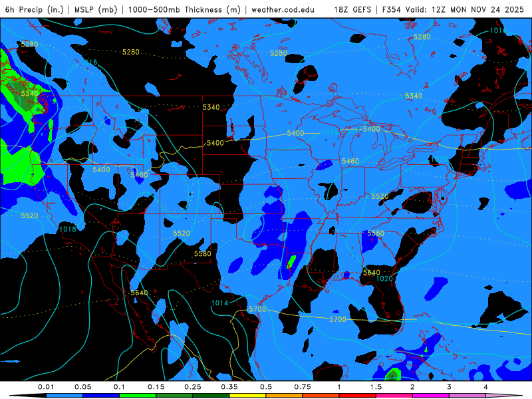Viewport: 532px width, 399px height.
Task: Click the 'weather.cod.edu' site text
Action: click(x=283, y=9)
